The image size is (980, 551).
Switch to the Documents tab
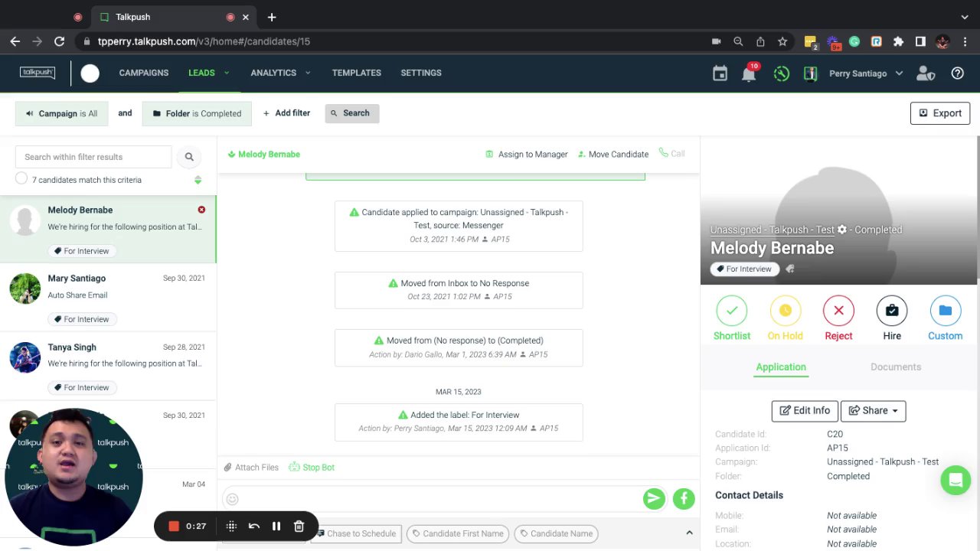896,367
